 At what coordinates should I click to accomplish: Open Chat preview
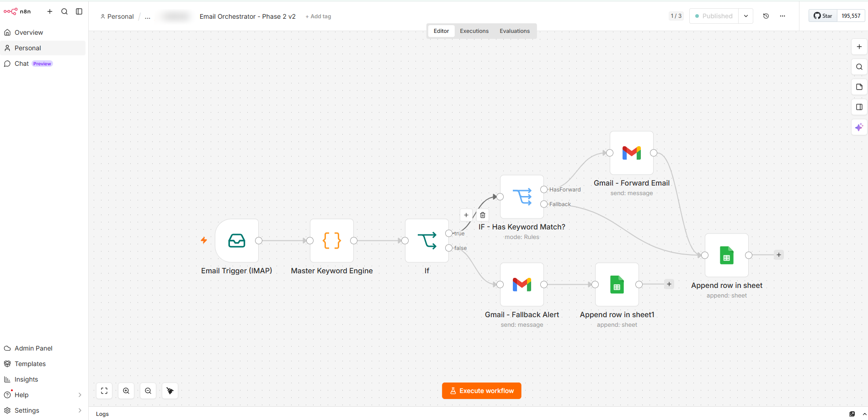tap(43, 64)
